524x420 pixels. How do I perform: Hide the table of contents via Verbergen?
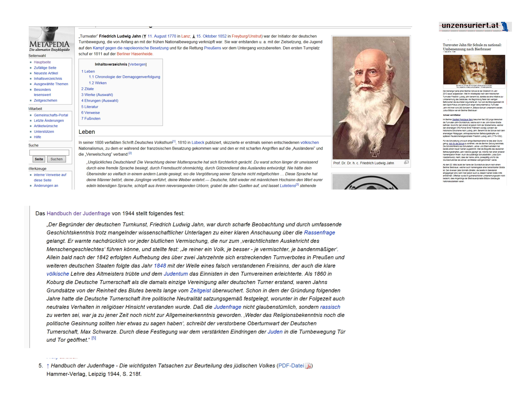tap(137, 64)
